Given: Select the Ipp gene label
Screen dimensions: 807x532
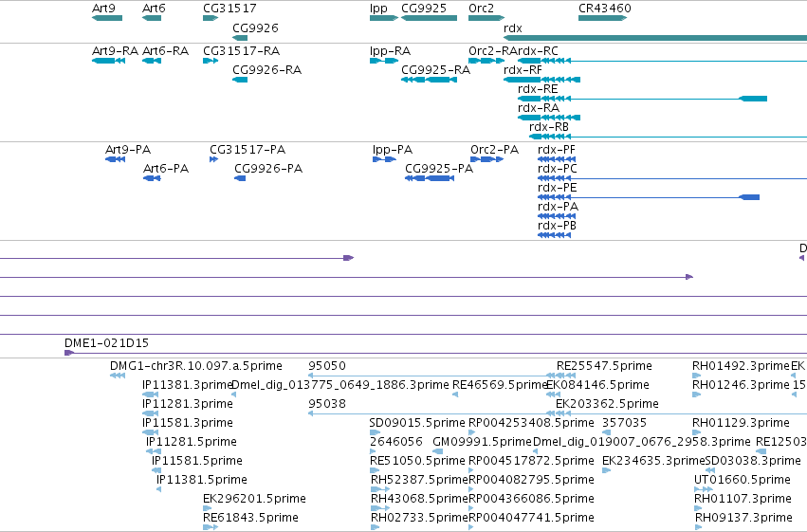Looking at the screenshot, I should [378, 9].
